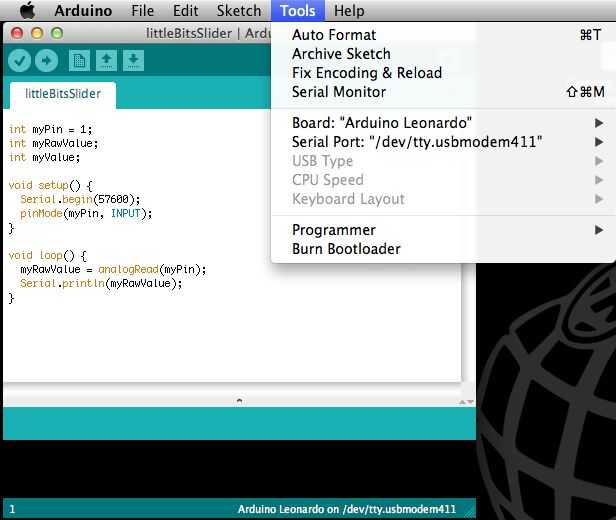
Task: Choose Auto Format from Tools menu
Action: 443,35
